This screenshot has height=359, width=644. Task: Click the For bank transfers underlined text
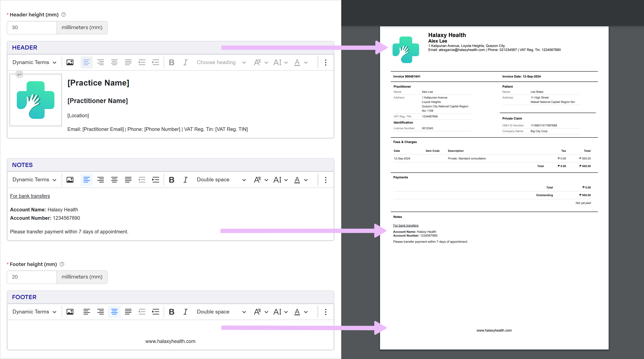(x=30, y=196)
